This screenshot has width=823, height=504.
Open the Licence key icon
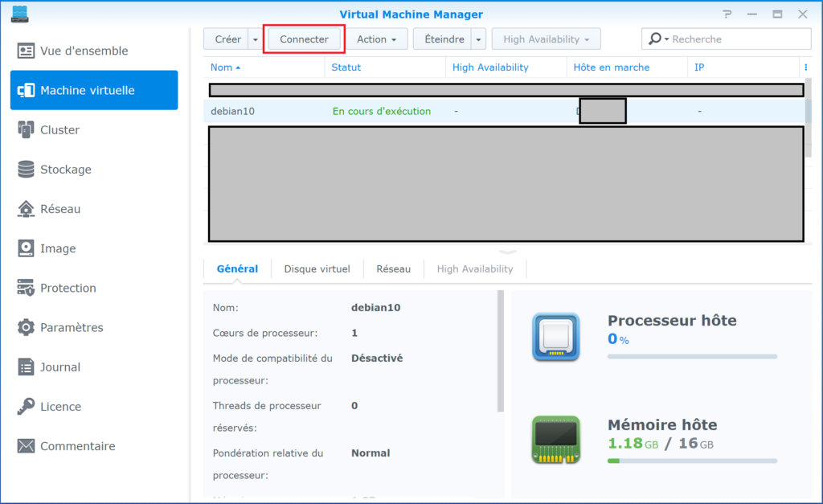coord(27,407)
